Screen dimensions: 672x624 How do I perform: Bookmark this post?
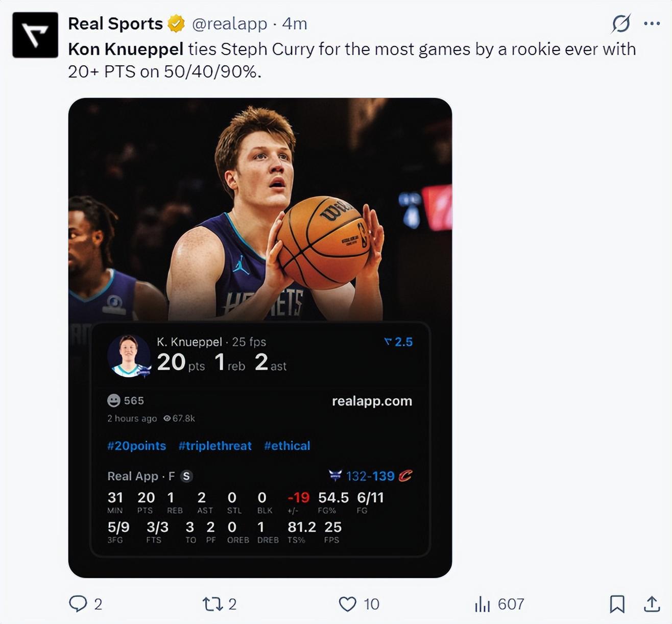(617, 604)
